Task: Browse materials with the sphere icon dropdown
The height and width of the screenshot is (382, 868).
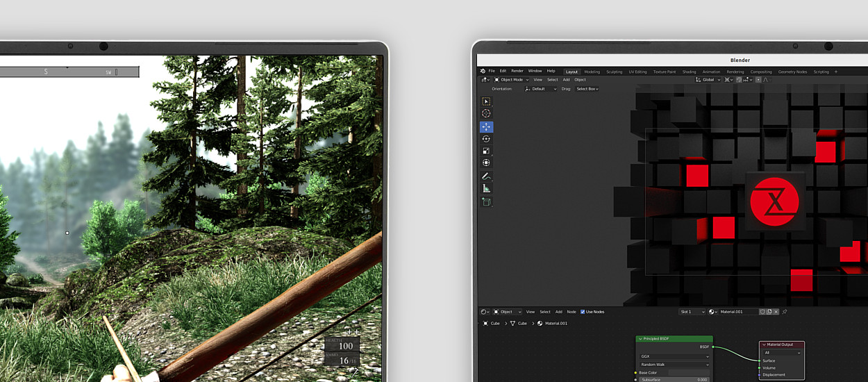Action: click(x=712, y=312)
